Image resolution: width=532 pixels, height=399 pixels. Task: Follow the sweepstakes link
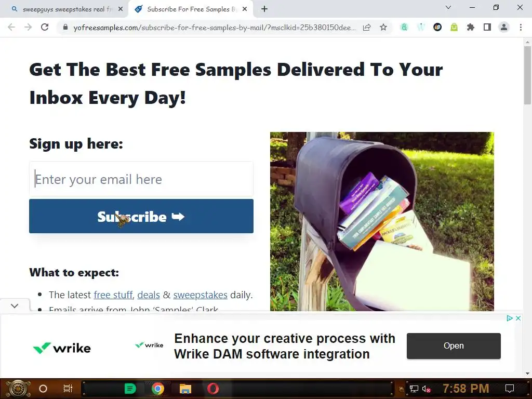[200, 295]
